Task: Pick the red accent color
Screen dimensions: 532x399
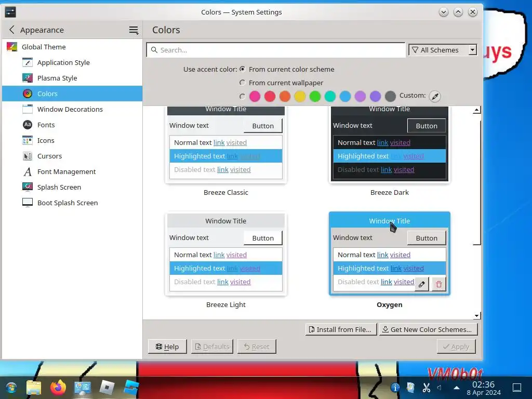Action: pyautogui.click(x=270, y=96)
